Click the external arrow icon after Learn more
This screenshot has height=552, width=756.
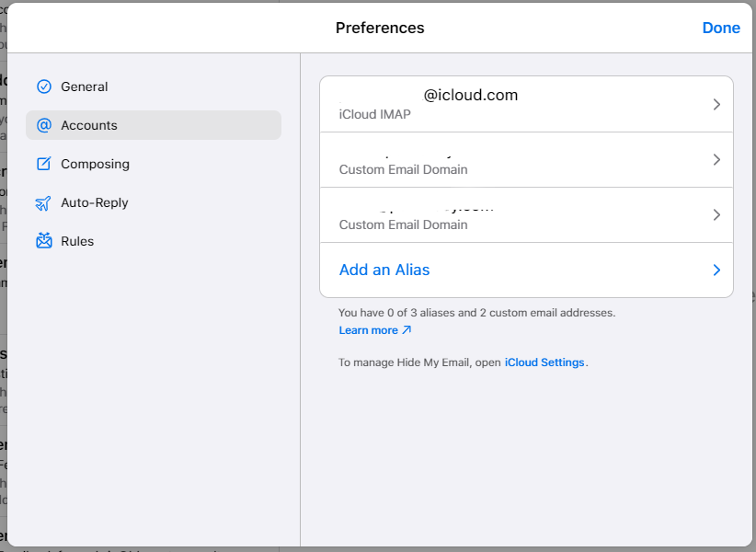coord(407,330)
